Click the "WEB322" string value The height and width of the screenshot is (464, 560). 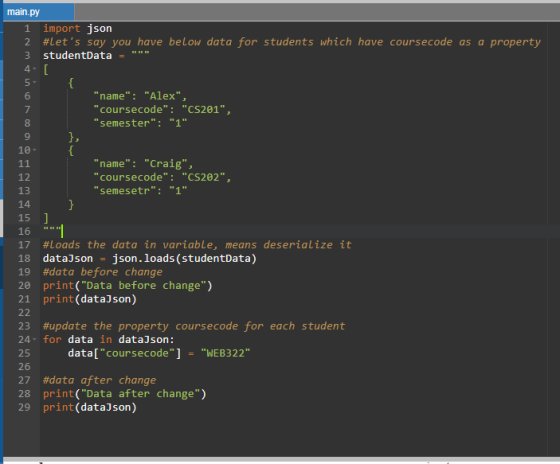point(225,353)
